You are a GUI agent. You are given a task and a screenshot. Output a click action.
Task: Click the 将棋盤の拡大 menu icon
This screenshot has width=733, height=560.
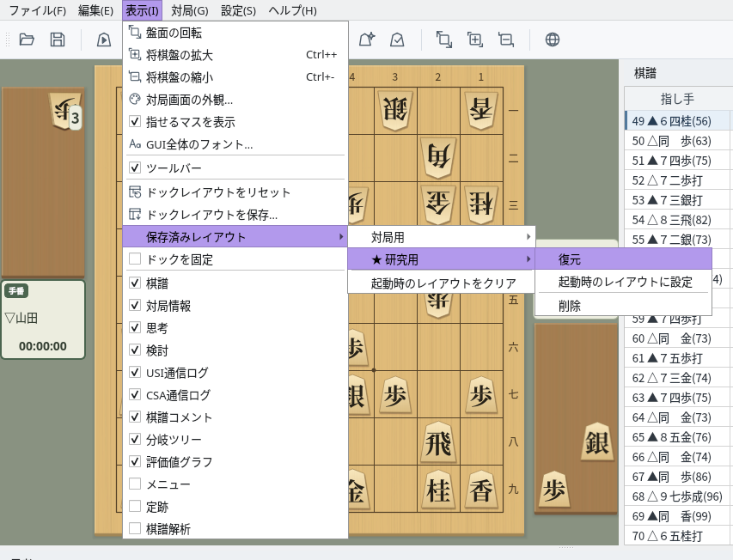pos(135,55)
